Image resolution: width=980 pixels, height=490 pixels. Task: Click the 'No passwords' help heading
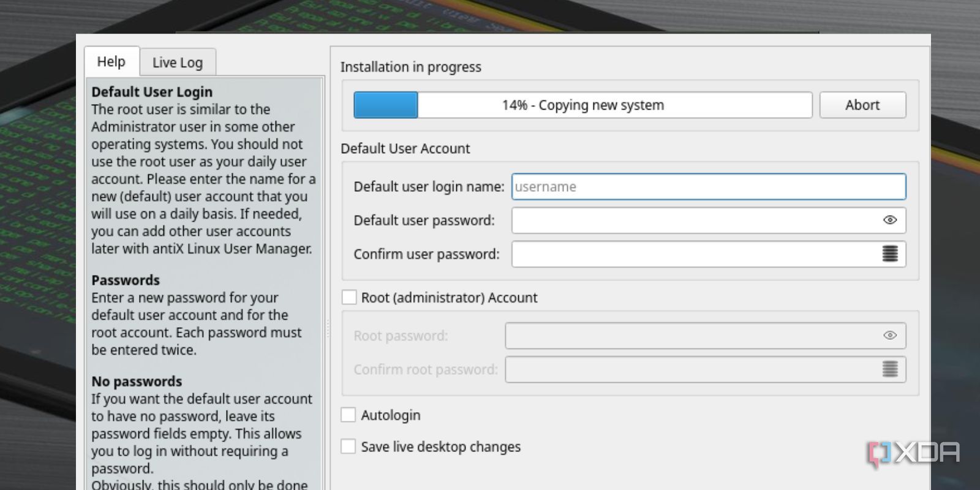137,382
